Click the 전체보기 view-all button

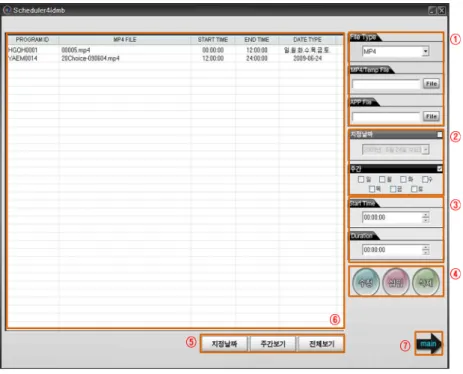coord(321,344)
